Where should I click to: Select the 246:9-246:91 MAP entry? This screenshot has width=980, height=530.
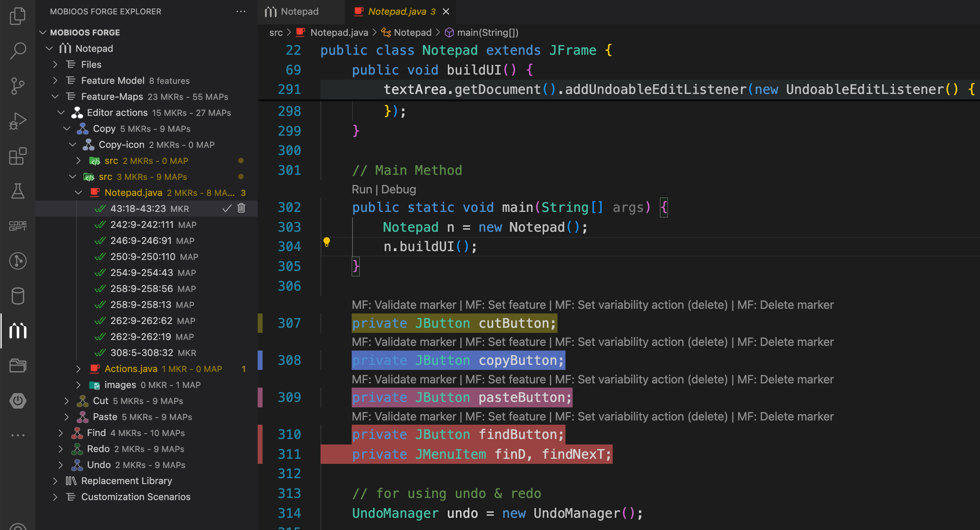[146, 241]
